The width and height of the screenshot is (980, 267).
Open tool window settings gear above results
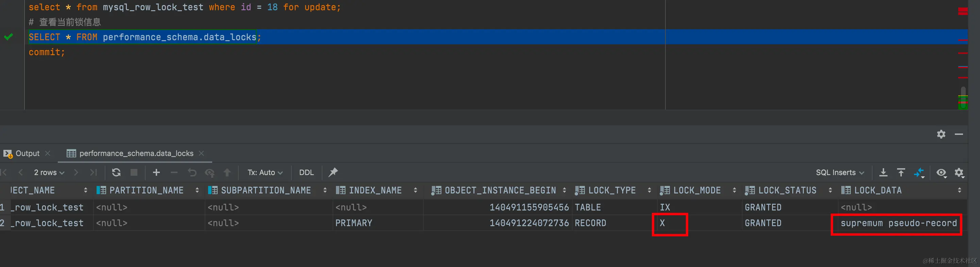coord(941,134)
